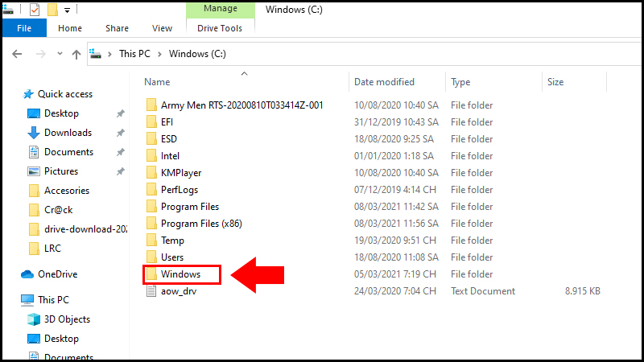Switch to the View ribbon tab
Viewport: 644px width, 362px height.
tap(162, 28)
